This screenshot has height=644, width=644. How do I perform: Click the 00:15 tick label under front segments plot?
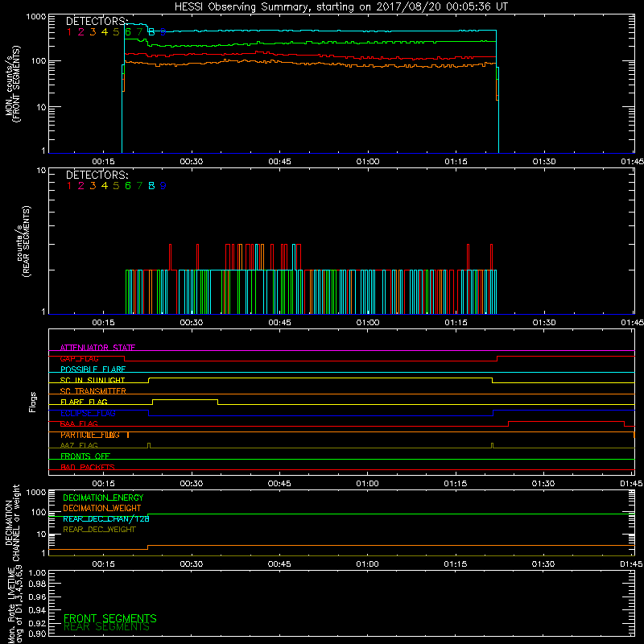click(x=103, y=162)
